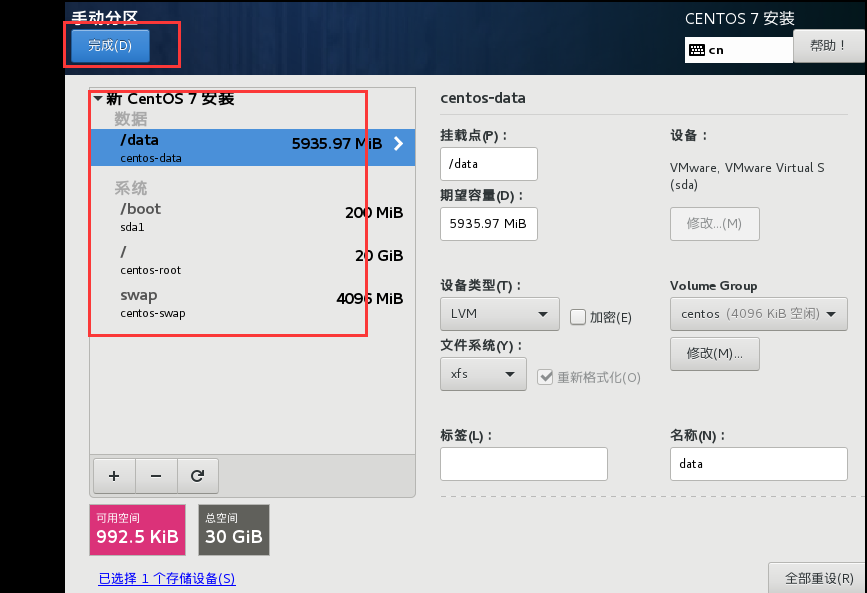867x593 pixels.
Task: Click the 4096 MiB size of swap
Action: pyautogui.click(x=369, y=299)
